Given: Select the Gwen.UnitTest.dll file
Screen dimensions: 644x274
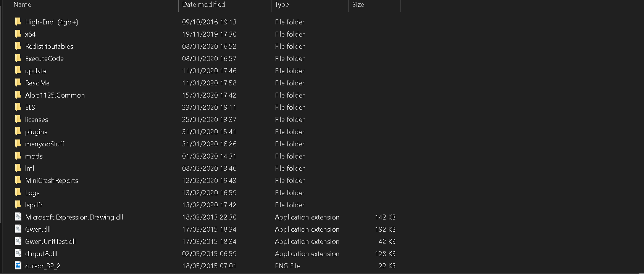Looking at the screenshot, I should point(50,242).
